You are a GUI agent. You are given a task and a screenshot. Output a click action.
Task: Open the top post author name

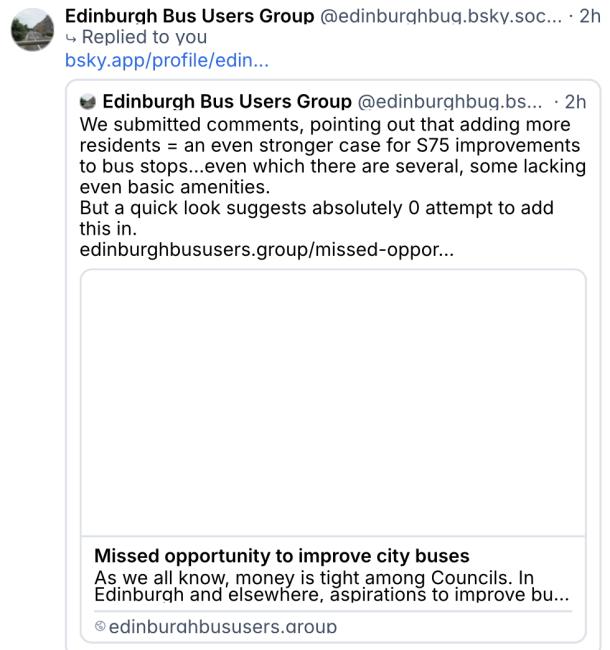189,17
